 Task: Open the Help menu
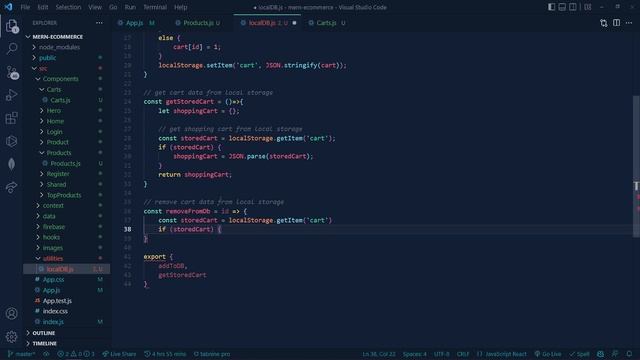(180, 7)
